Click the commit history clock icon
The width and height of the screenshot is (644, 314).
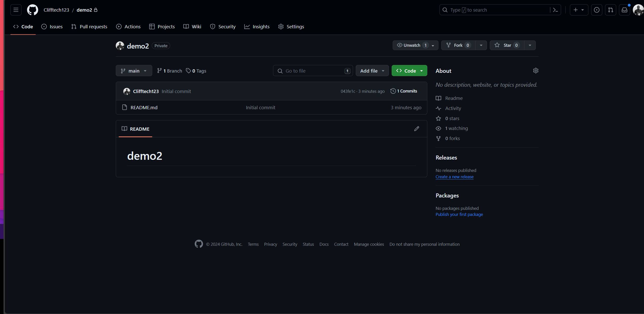(393, 91)
